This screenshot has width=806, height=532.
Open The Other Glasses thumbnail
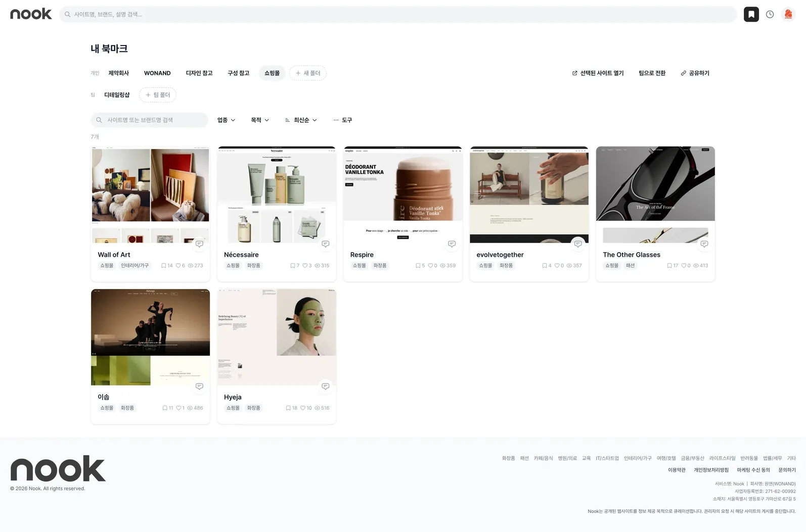coord(655,195)
